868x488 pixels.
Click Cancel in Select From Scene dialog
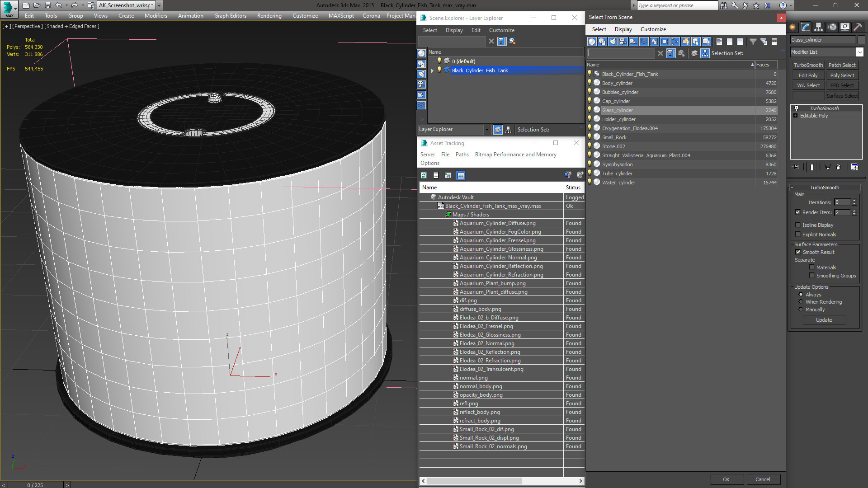click(x=763, y=479)
